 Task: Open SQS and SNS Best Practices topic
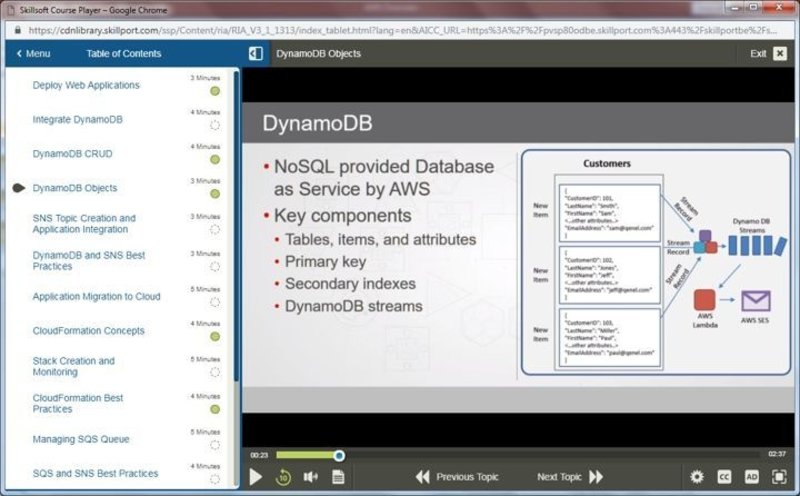pos(95,474)
